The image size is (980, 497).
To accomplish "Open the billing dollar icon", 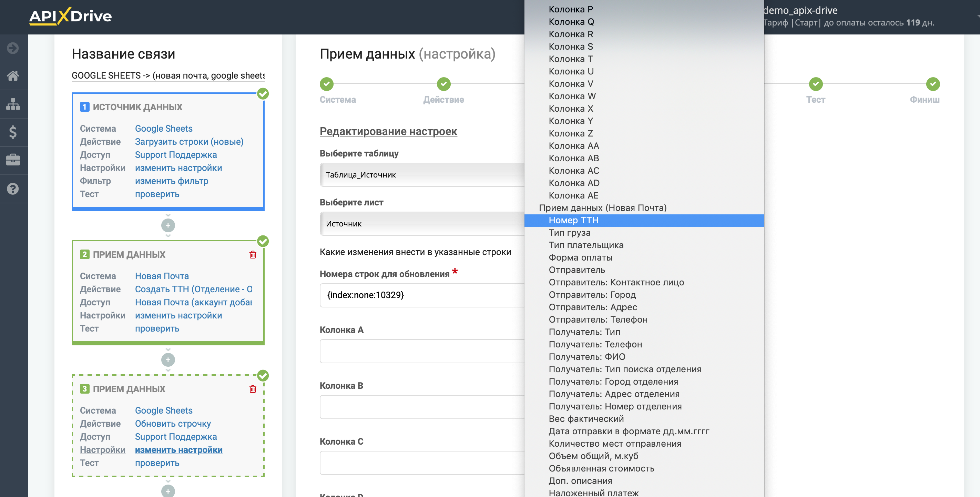I will click(x=13, y=132).
